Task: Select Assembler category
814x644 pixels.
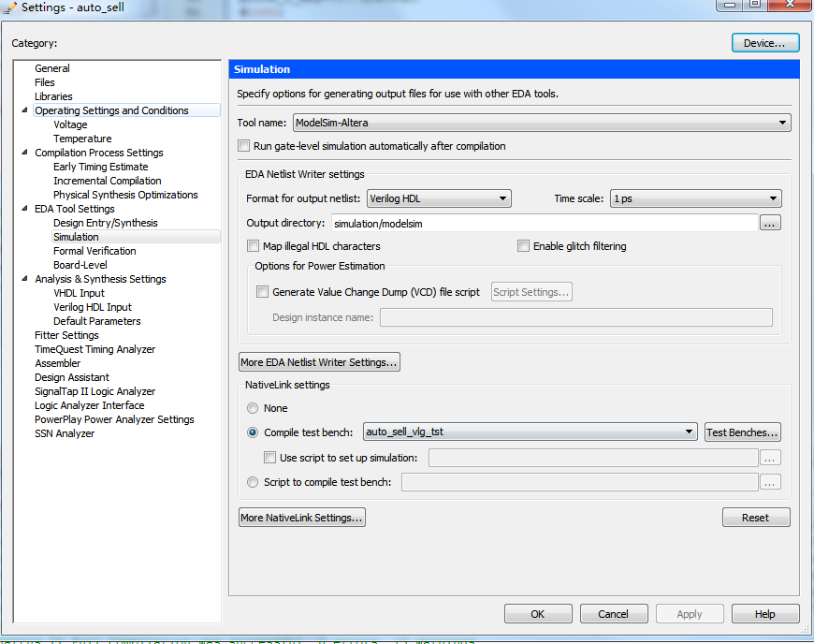Action: [x=58, y=362]
